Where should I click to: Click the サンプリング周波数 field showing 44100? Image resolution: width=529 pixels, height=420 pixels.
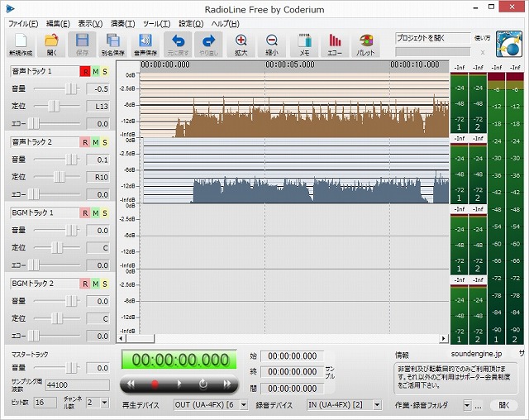coord(77,385)
